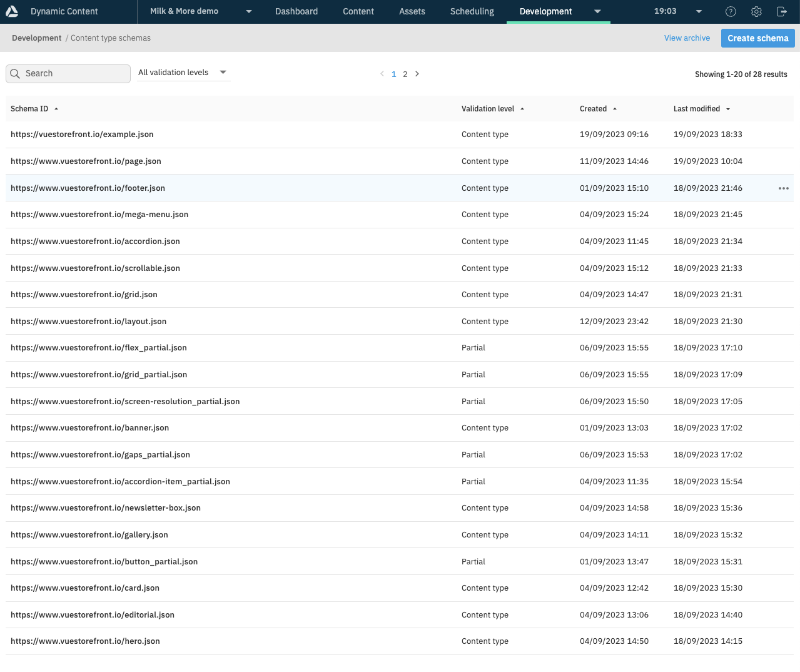800x672 pixels.
Task: Expand the Development menu arrow
Action: point(597,11)
